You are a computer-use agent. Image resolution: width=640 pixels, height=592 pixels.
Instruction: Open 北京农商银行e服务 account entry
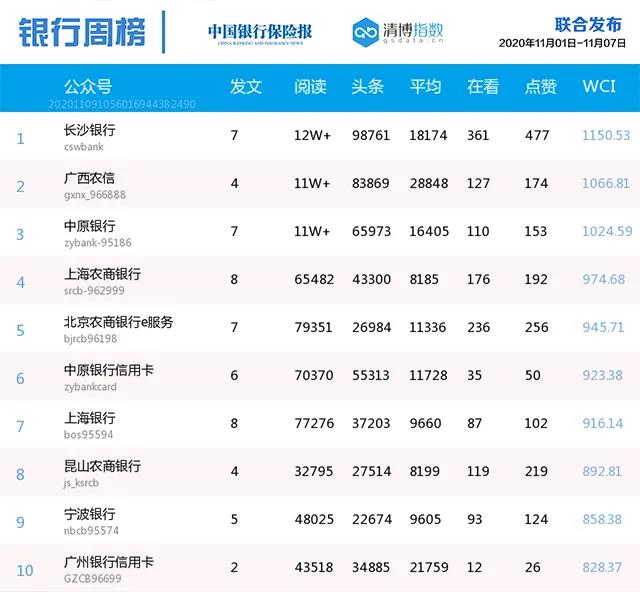tap(118, 322)
